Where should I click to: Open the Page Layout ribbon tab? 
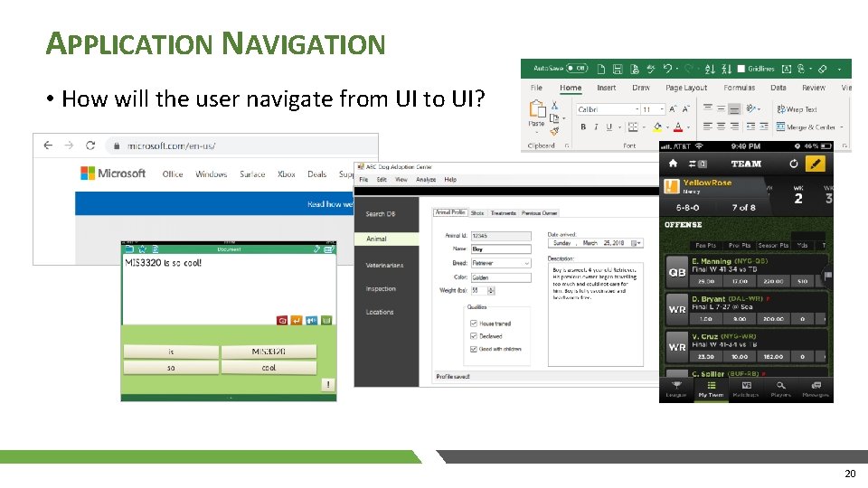click(686, 88)
